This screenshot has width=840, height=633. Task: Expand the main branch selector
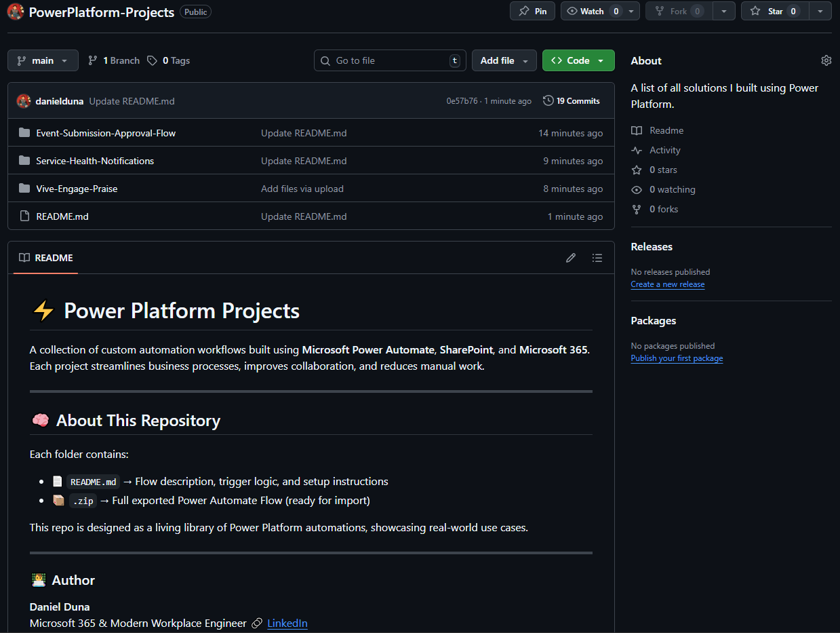click(x=43, y=60)
